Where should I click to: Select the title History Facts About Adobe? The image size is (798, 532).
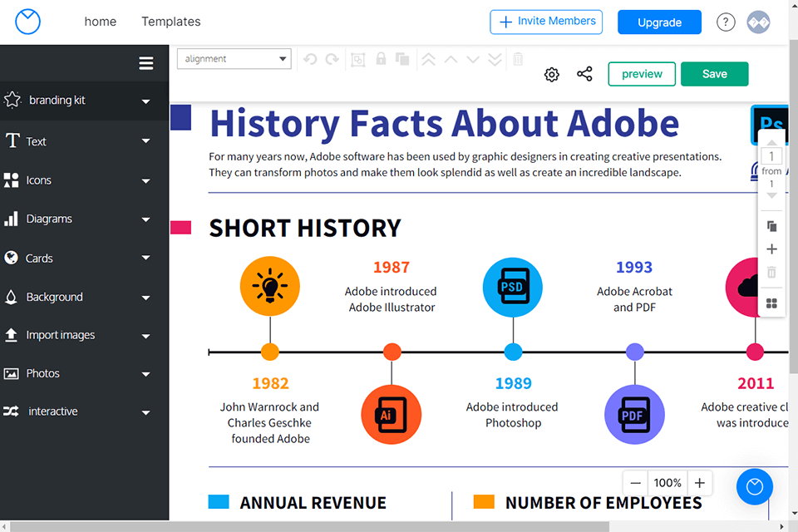(x=444, y=124)
